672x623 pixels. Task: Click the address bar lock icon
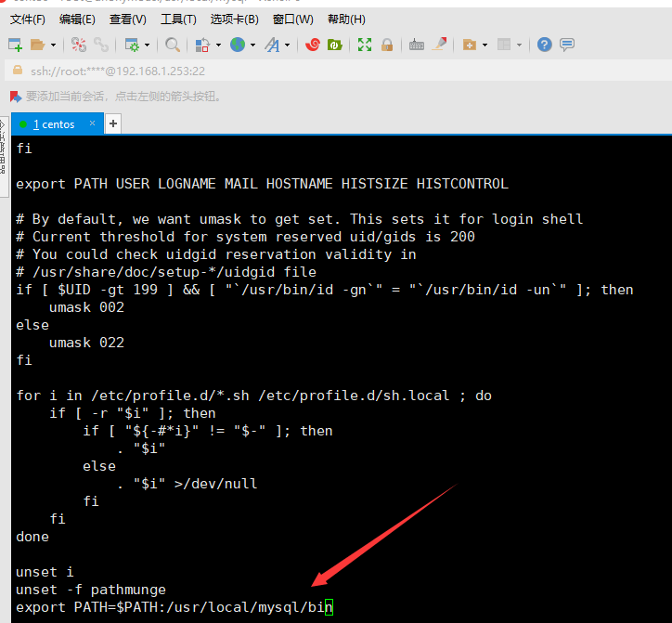point(18,71)
